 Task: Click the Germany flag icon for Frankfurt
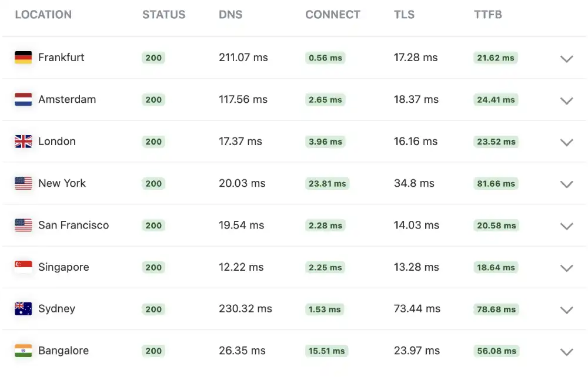23,58
